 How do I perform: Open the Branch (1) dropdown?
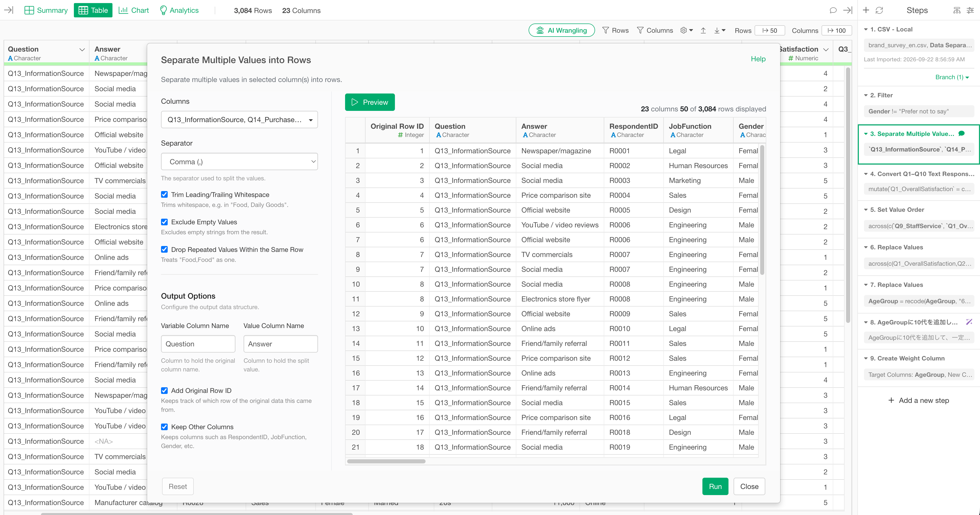pyautogui.click(x=952, y=77)
